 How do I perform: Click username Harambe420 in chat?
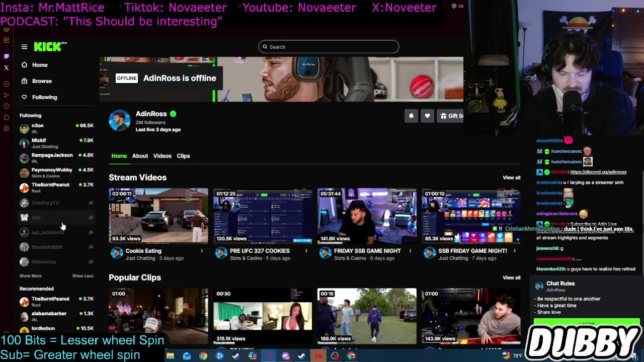(x=551, y=269)
